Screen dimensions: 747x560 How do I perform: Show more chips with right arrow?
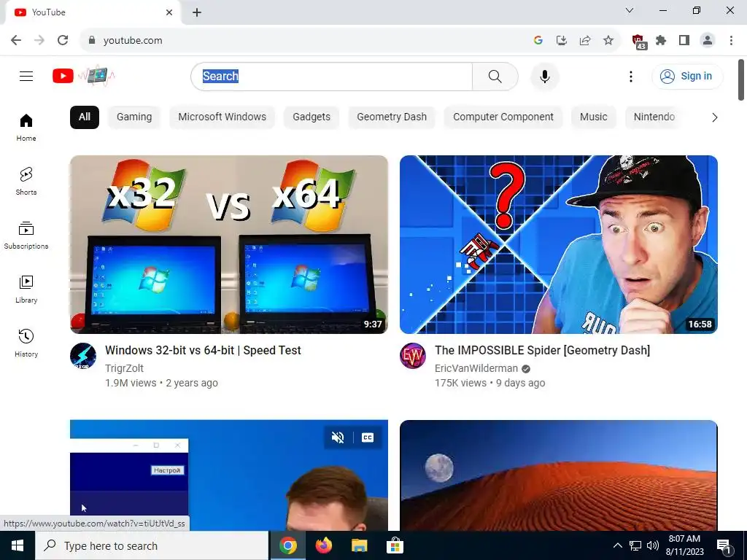coord(714,117)
